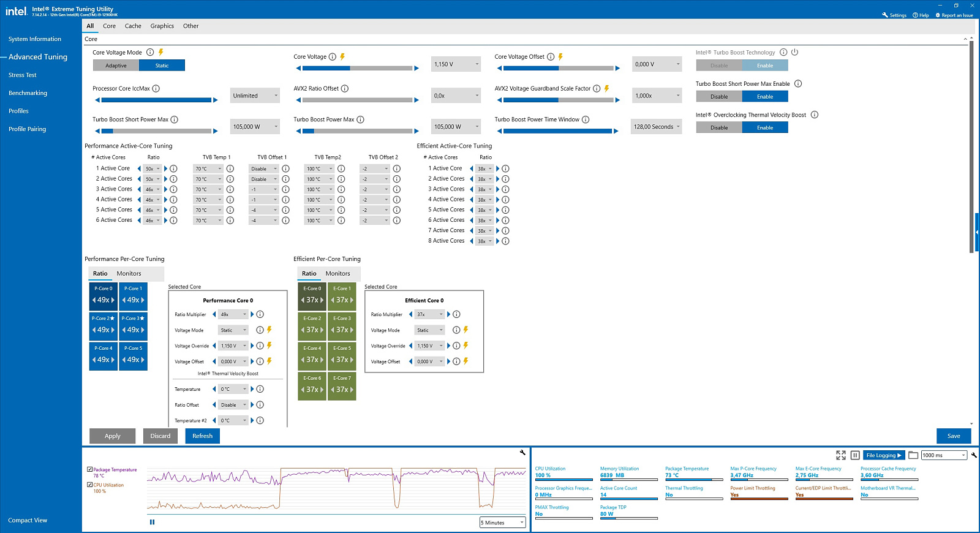Adjust the Core Voltage slider

pos(358,68)
